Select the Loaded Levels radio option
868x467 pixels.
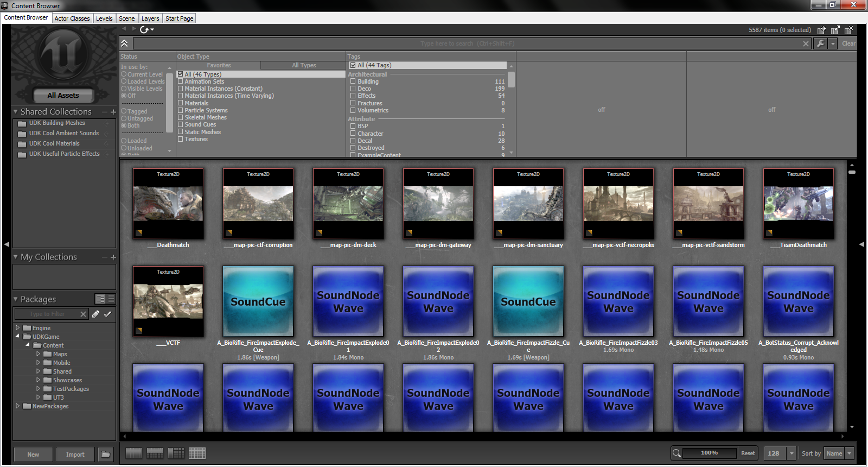click(124, 81)
